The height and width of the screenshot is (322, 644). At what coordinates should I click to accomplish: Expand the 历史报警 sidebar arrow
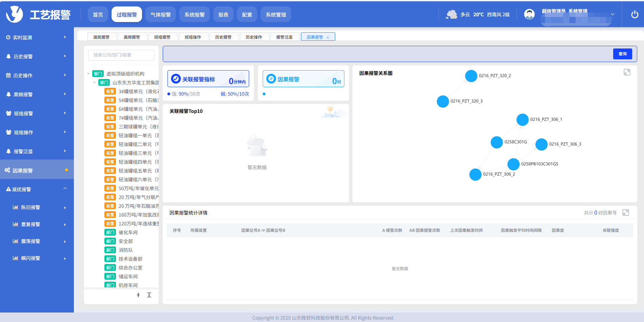65,56
